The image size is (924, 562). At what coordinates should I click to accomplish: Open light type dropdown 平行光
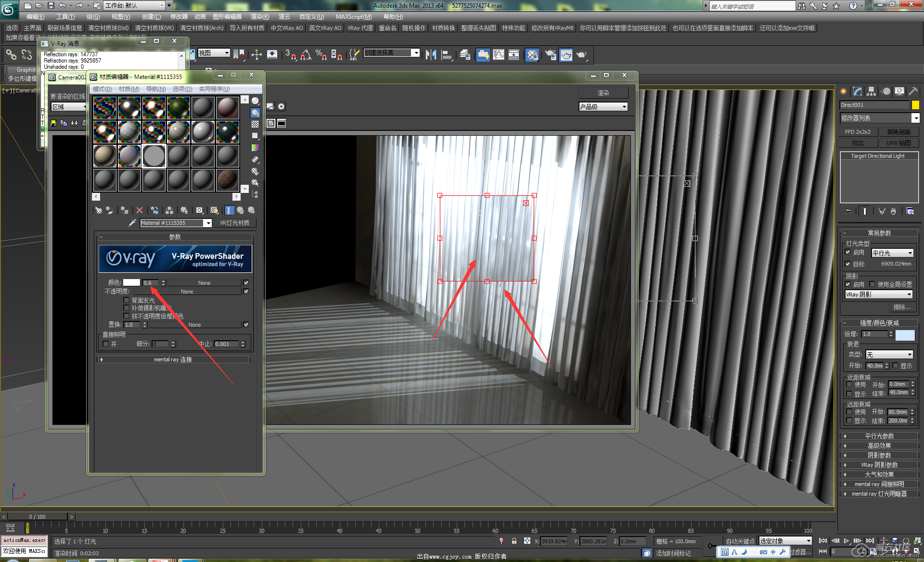click(x=892, y=253)
